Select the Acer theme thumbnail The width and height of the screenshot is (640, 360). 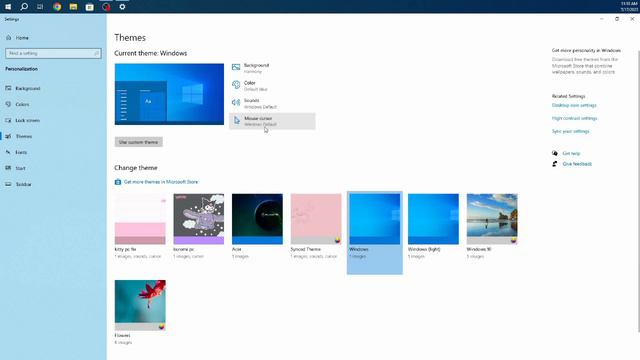(x=257, y=219)
